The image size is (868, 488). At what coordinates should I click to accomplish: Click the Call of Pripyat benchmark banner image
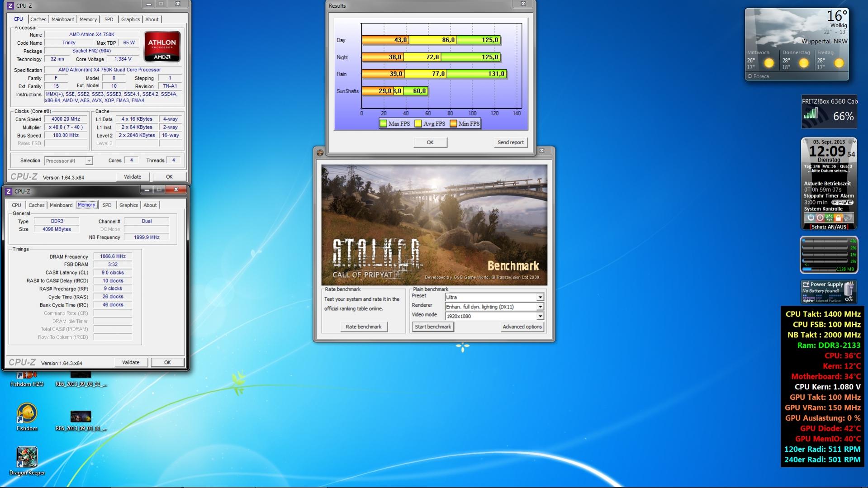tap(434, 225)
